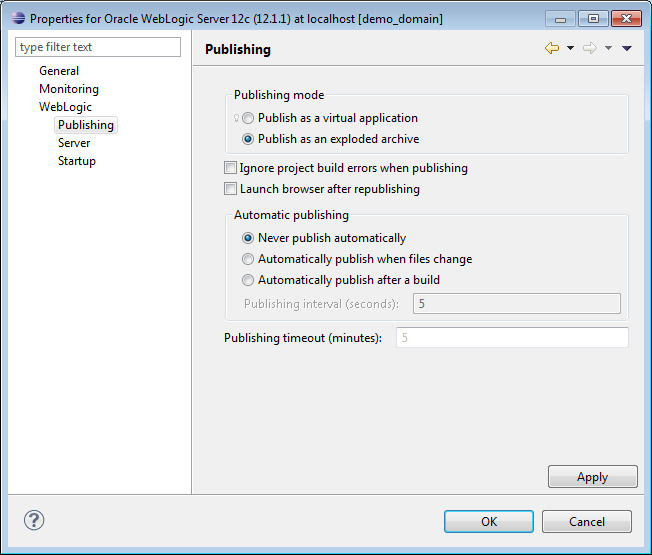Viewport: 652px width, 555px height.
Task: Click the Publishing timeout minutes field
Action: (x=512, y=338)
